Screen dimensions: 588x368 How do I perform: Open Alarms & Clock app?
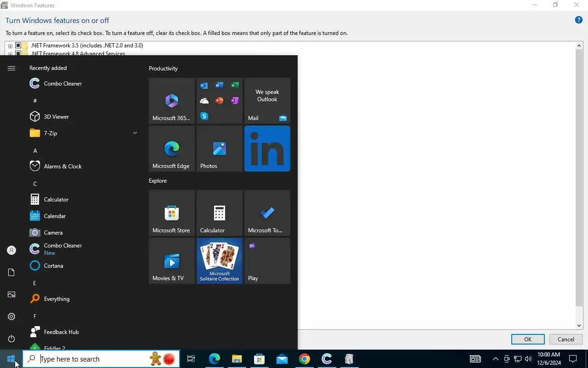tap(83, 166)
